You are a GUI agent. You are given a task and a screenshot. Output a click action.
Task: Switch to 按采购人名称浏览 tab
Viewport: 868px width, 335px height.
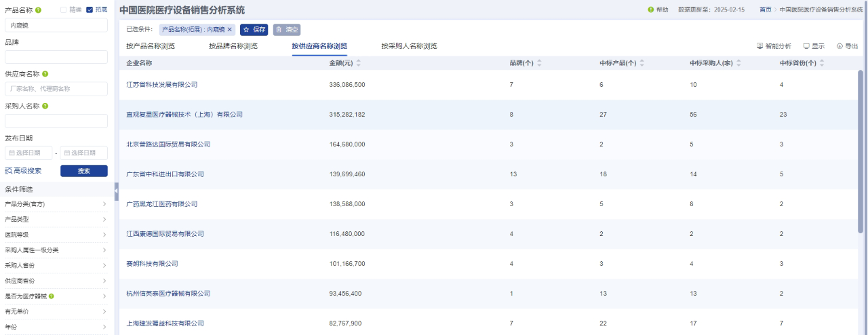point(409,46)
